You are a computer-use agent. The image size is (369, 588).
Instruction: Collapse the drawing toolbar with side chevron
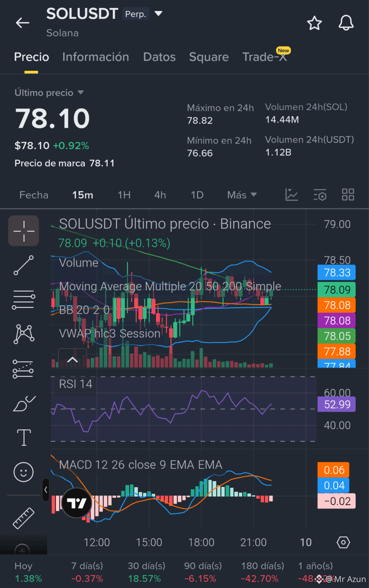tap(46, 490)
